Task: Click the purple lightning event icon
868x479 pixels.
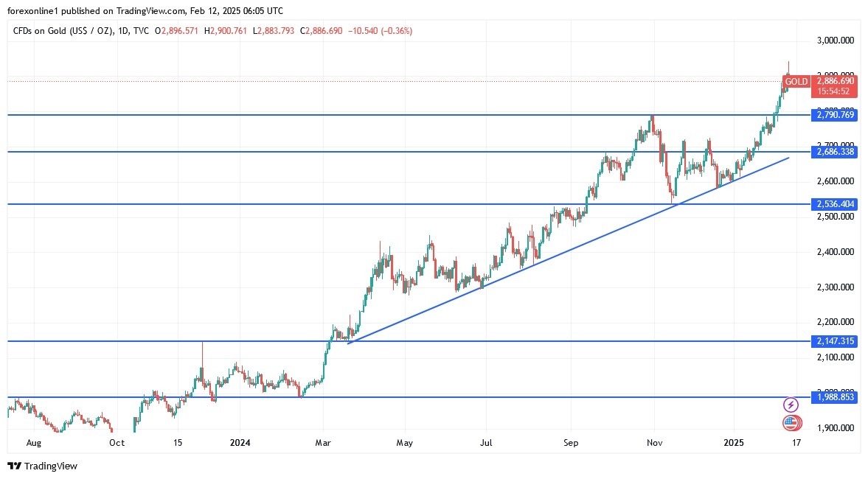Action: 791,405
